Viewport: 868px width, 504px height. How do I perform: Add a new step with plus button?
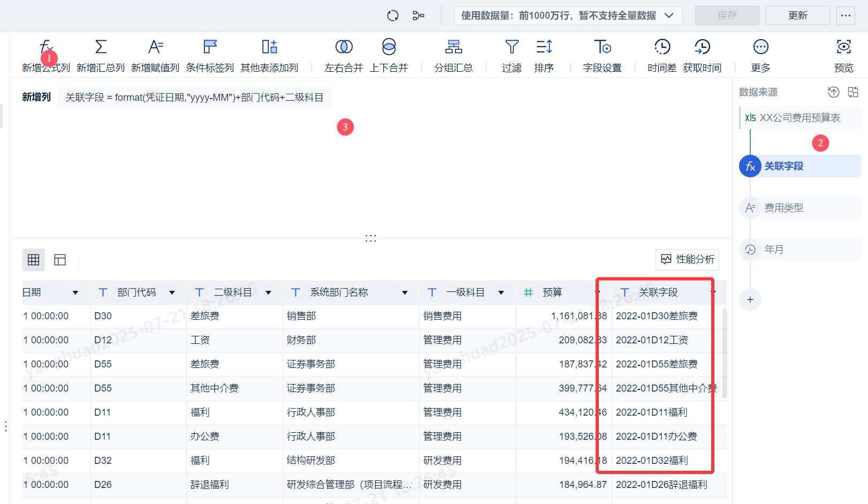pos(750,299)
